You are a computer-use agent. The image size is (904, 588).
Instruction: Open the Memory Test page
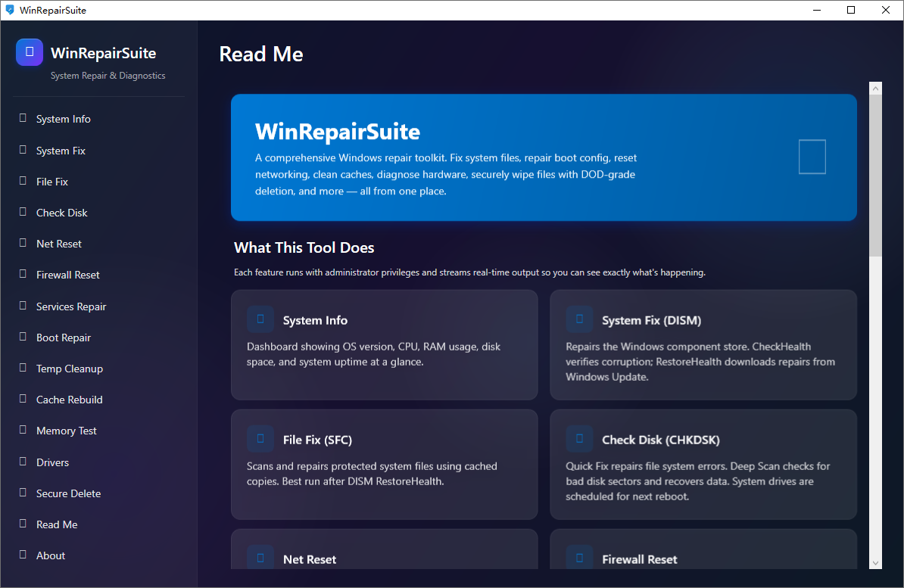click(98, 431)
